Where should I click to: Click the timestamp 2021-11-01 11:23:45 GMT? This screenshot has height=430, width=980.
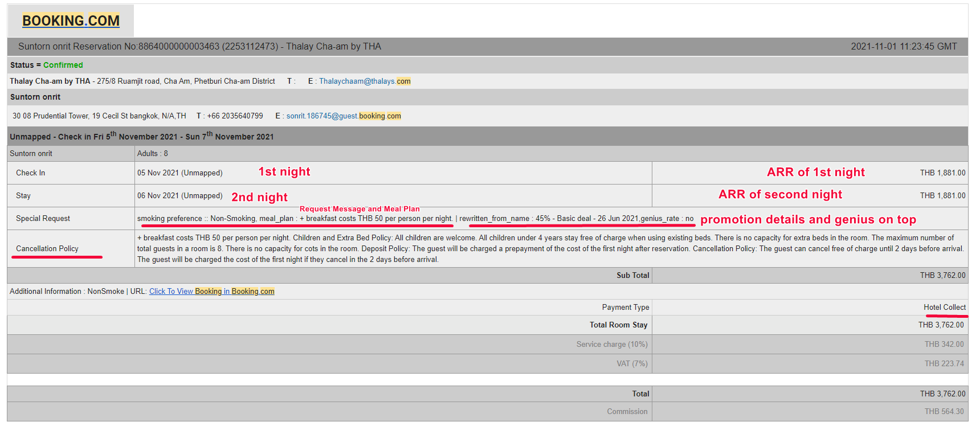904,47
